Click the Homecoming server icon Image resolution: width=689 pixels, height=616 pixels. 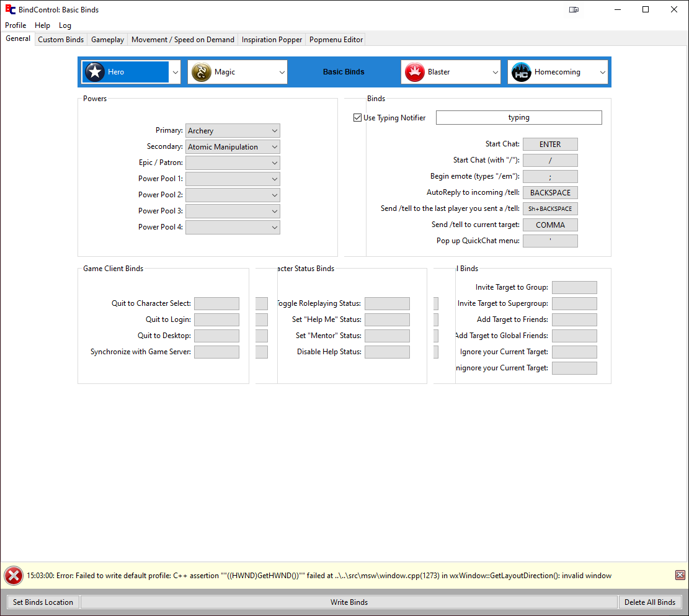point(521,72)
